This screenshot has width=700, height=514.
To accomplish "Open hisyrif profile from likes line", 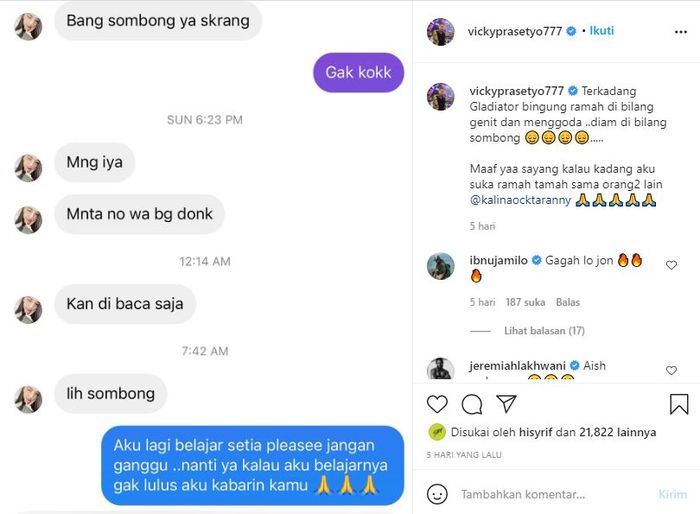I will point(535,432).
